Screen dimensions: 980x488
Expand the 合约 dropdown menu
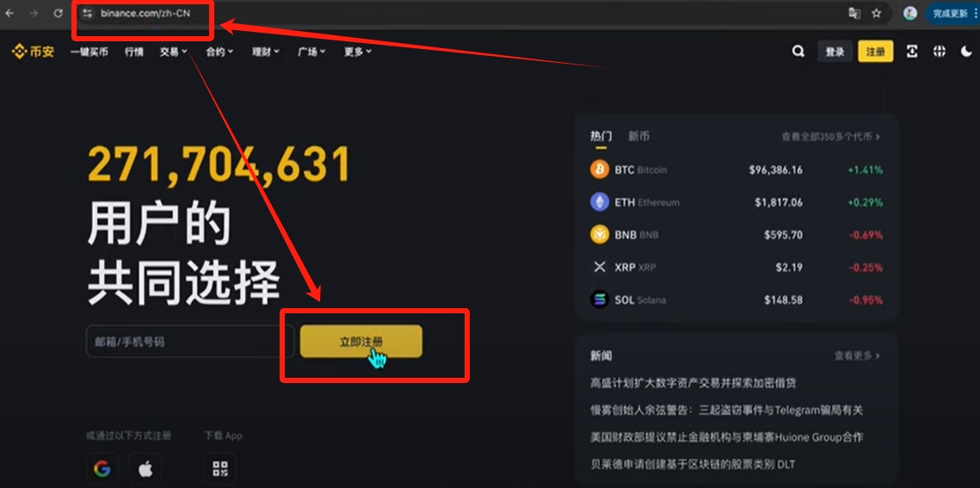tap(219, 52)
